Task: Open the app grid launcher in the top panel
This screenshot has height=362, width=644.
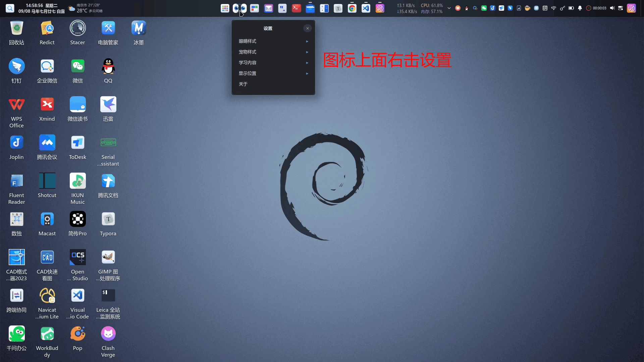Action: [x=225, y=8]
